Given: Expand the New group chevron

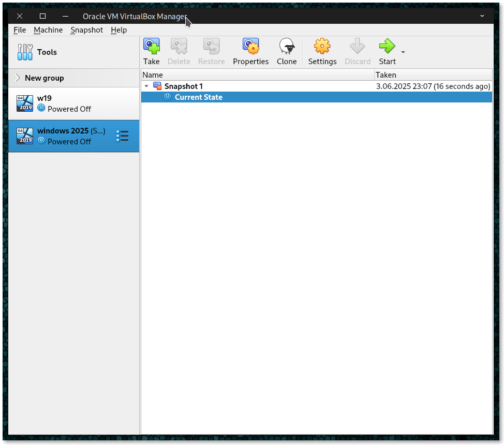Looking at the screenshot, I should (18, 78).
